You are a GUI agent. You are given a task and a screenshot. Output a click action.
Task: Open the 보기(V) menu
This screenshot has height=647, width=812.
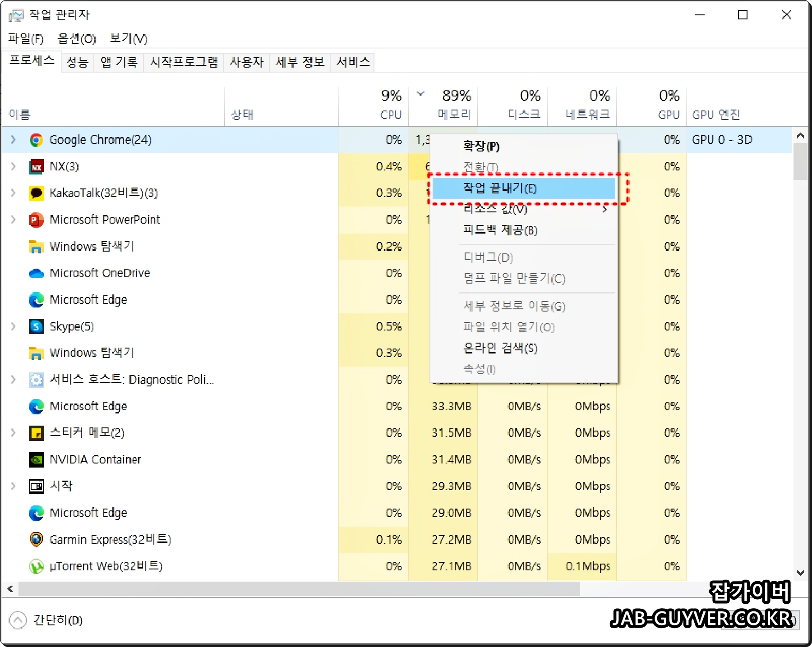click(129, 39)
